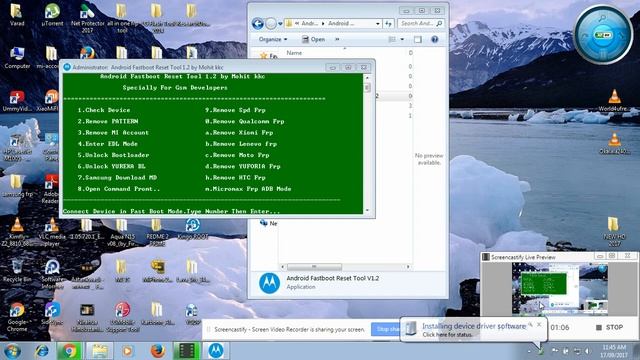The image size is (640, 360).
Task: Open Windows Media Player from taskbar
Action: tap(128, 351)
